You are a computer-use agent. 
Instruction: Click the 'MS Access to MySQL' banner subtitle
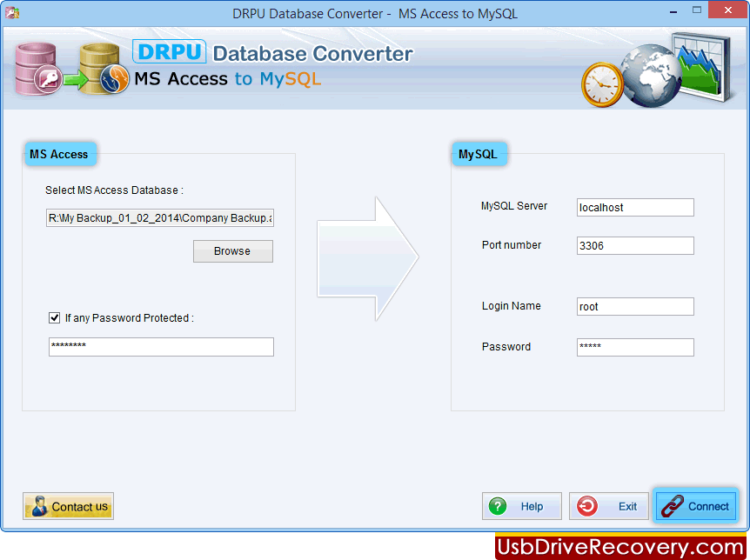click(x=227, y=79)
